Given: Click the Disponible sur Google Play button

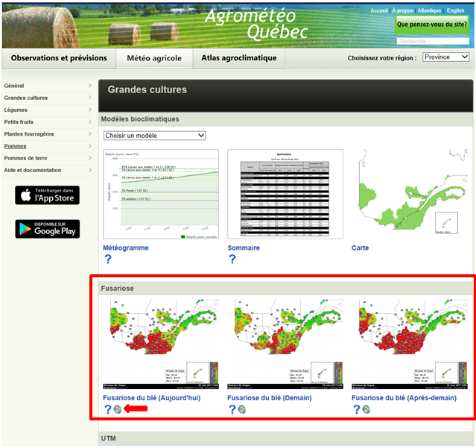Looking at the screenshot, I should click(47, 228).
